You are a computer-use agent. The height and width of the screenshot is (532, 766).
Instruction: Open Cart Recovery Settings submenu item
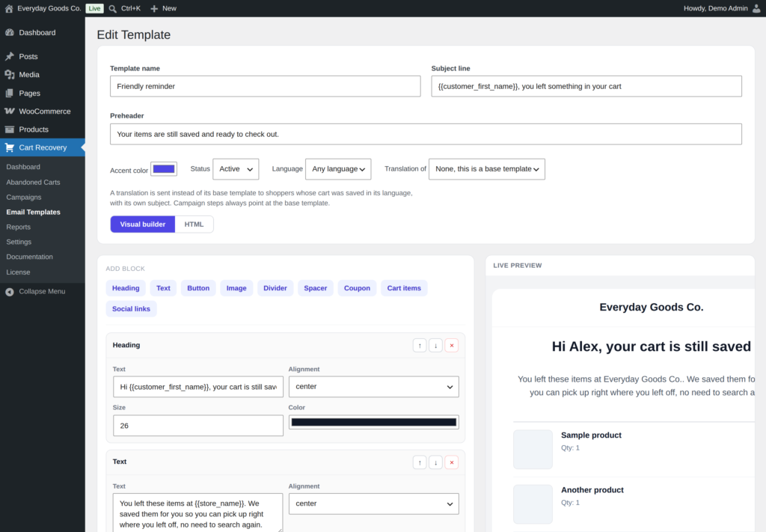click(x=19, y=242)
